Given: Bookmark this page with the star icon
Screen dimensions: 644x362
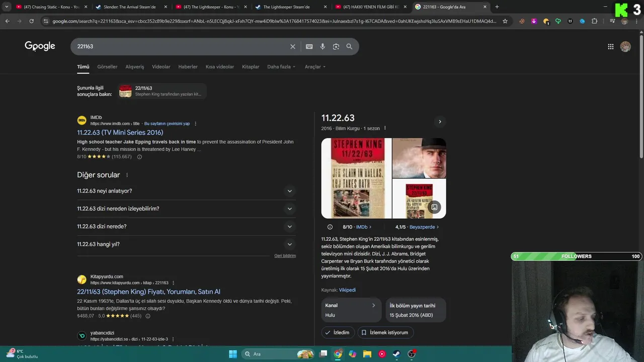Looking at the screenshot, I should pos(505,21).
